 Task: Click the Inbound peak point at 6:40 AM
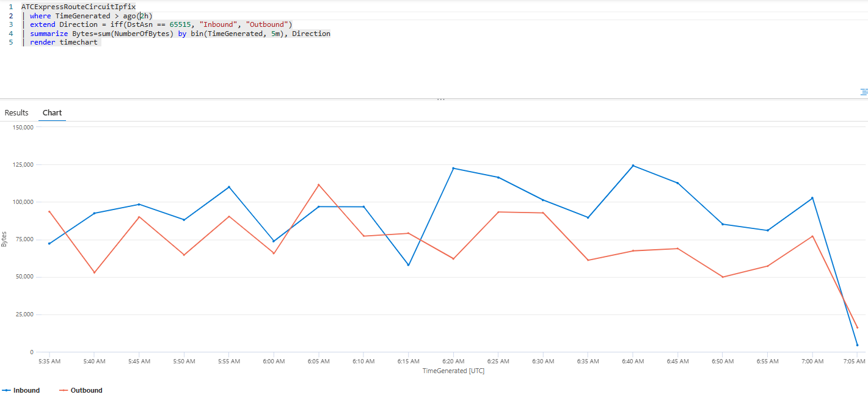coord(632,165)
